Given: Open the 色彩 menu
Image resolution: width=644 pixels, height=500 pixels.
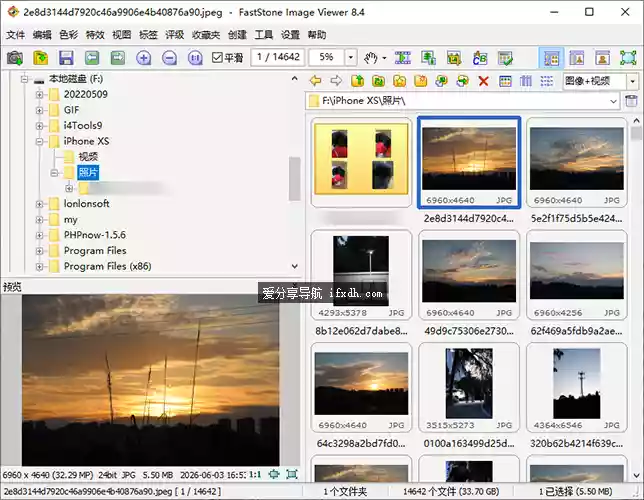Looking at the screenshot, I should point(69,35).
